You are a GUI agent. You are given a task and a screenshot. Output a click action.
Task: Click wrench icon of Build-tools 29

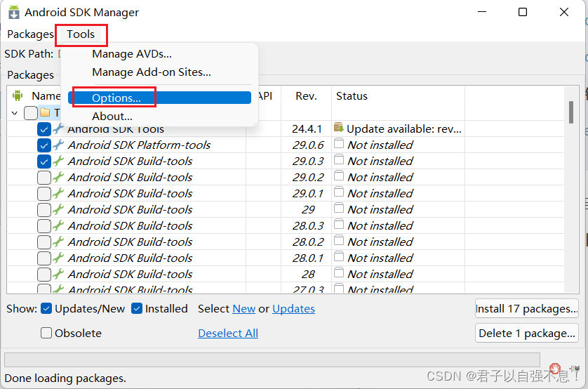click(x=58, y=209)
